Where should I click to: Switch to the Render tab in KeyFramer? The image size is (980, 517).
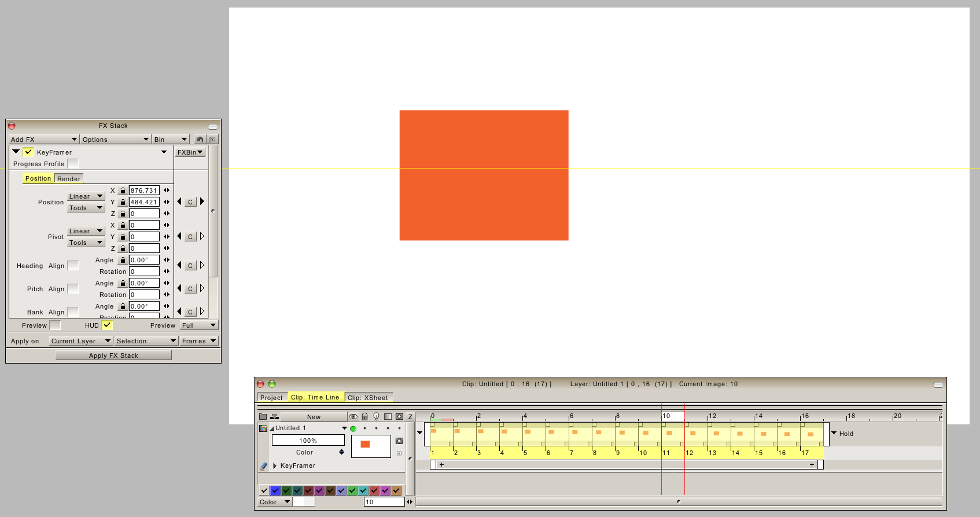point(69,179)
